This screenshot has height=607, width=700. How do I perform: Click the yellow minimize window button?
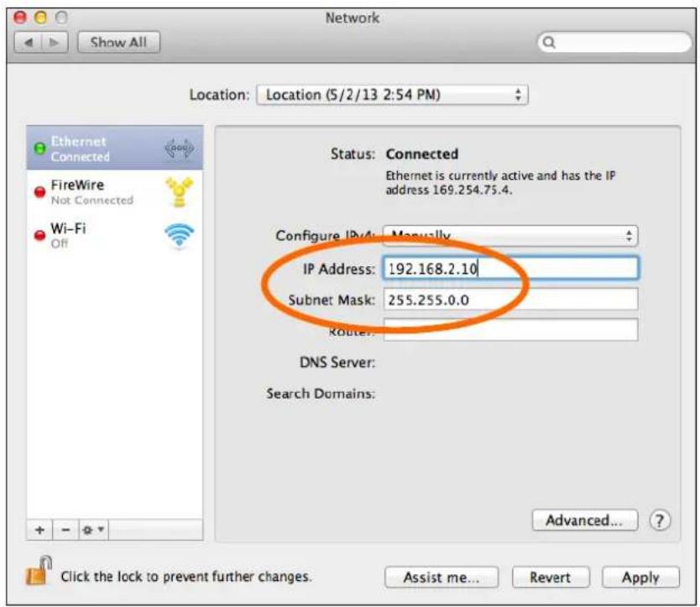[40, 18]
